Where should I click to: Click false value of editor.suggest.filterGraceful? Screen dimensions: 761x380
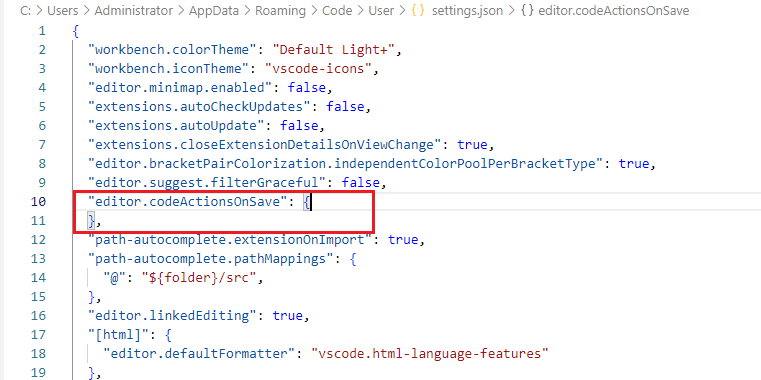[x=361, y=183]
